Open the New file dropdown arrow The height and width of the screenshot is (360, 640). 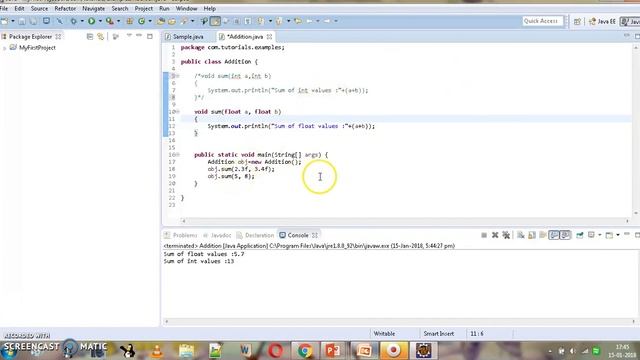point(13,21)
